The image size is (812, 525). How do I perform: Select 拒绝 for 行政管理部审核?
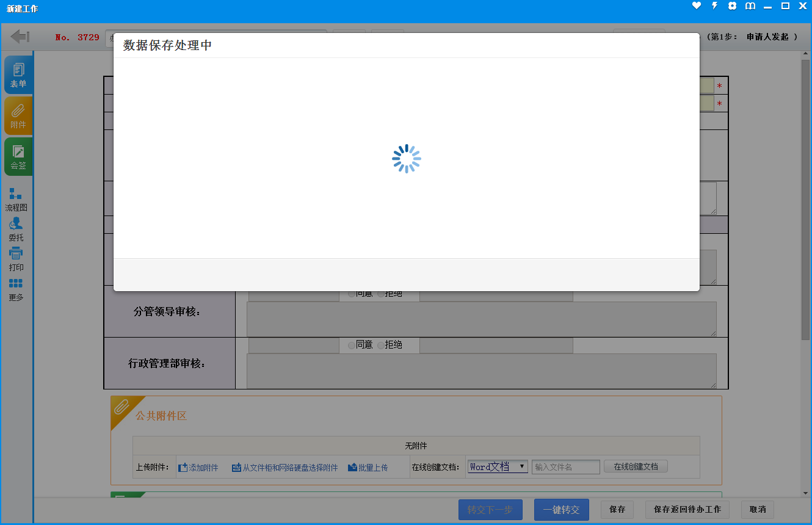[x=381, y=345]
